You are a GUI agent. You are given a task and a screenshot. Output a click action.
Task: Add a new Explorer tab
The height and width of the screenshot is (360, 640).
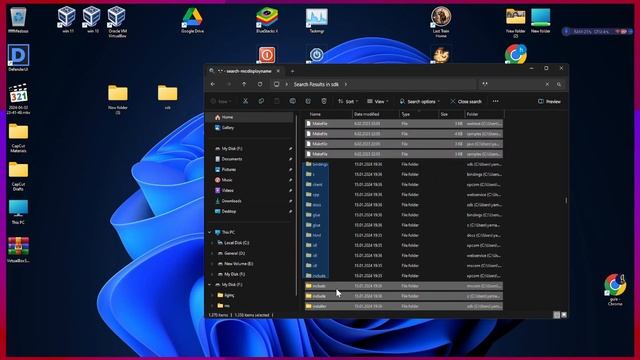point(292,71)
